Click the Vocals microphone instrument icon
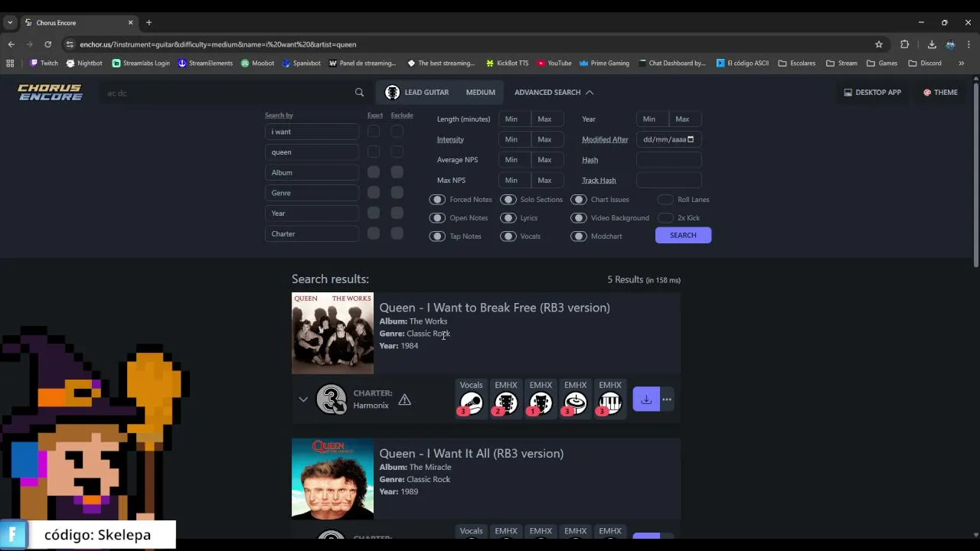The width and height of the screenshot is (980, 551). pyautogui.click(x=471, y=403)
